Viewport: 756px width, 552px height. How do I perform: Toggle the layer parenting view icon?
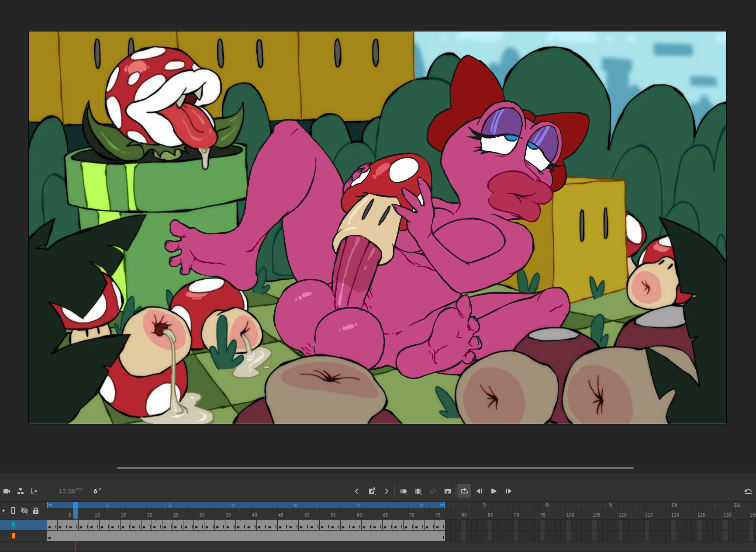(x=21, y=491)
